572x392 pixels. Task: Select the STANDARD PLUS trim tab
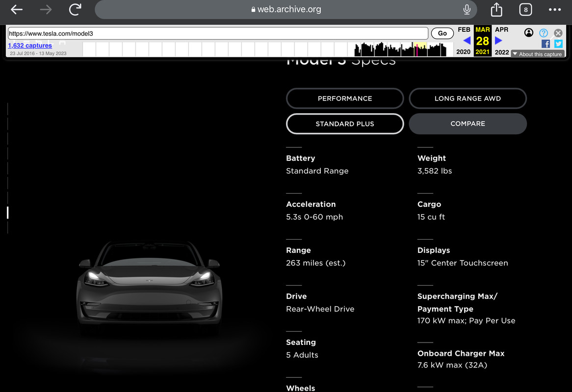[345, 124]
